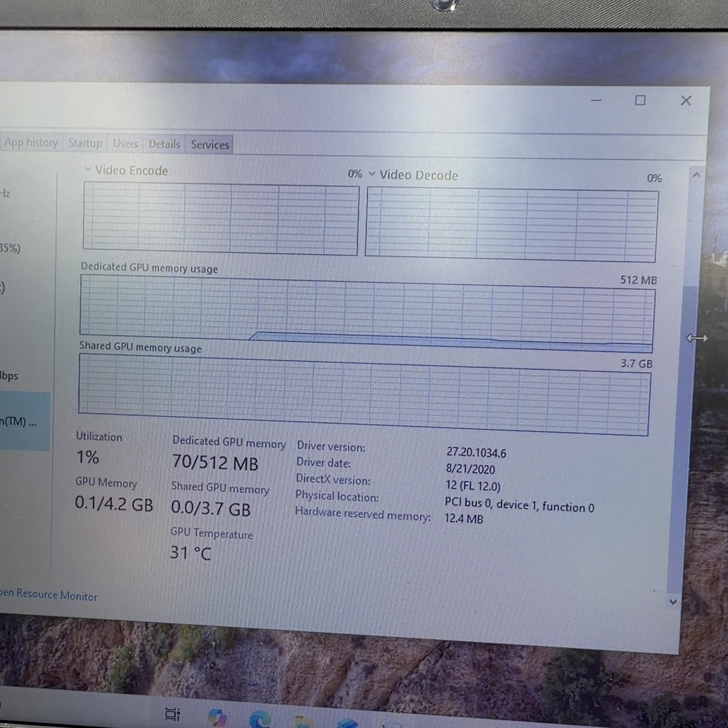The image size is (728, 728).
Task: Close the Task Manager window
Action: (x=686, y=101)
